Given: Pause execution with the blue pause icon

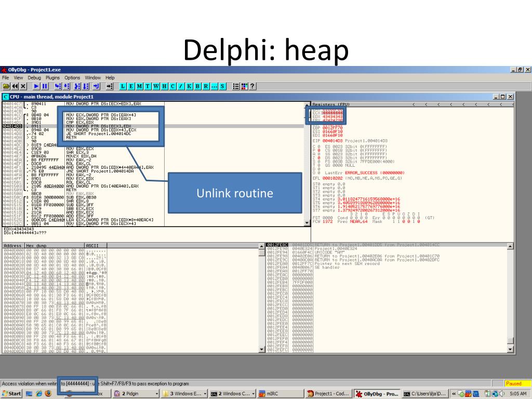Looking at the screenshot, I should (45, 86).
